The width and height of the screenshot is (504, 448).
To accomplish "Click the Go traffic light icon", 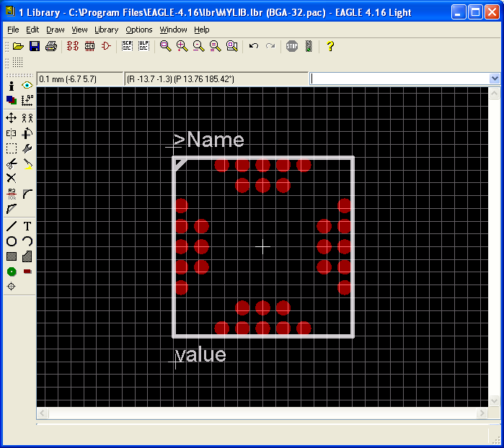I will 309,46.
